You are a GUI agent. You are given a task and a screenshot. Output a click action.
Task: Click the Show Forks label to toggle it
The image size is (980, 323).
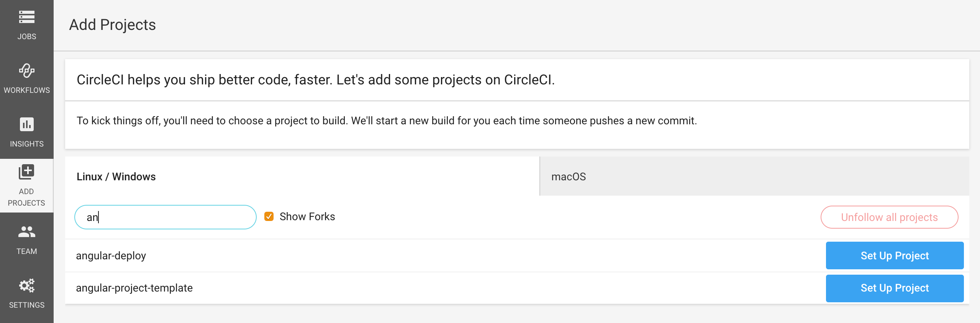click(306, 216)
